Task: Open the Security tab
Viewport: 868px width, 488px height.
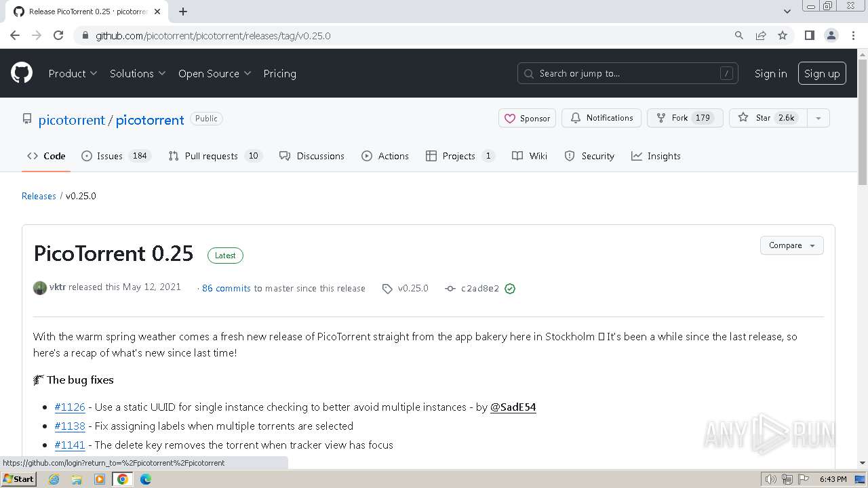Action: [x=589, y=156]
